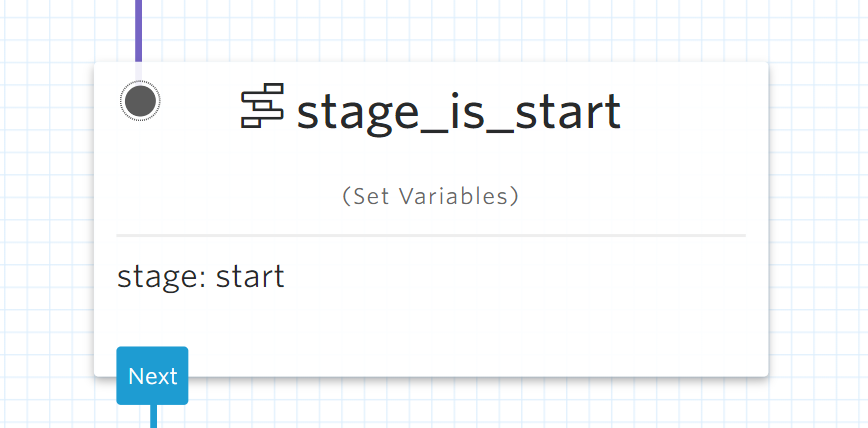
Task: Click blank space right of 'stage: start'
Action: coord(520,276)
